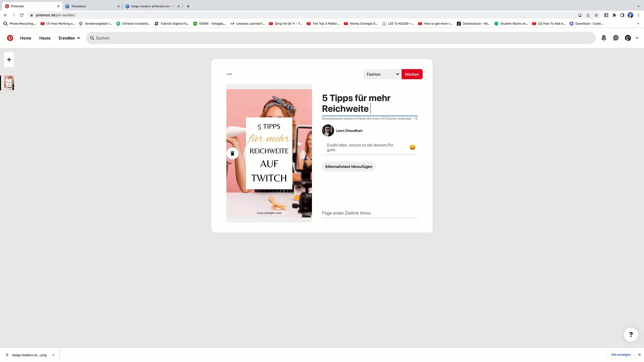644x362 pixels.
Task: Switch to the beige modern pinterest pin tab
Action: (153, 6)
